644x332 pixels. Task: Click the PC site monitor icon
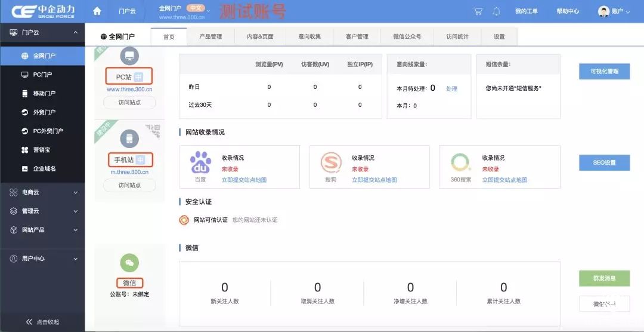click(x=129, y=56)
